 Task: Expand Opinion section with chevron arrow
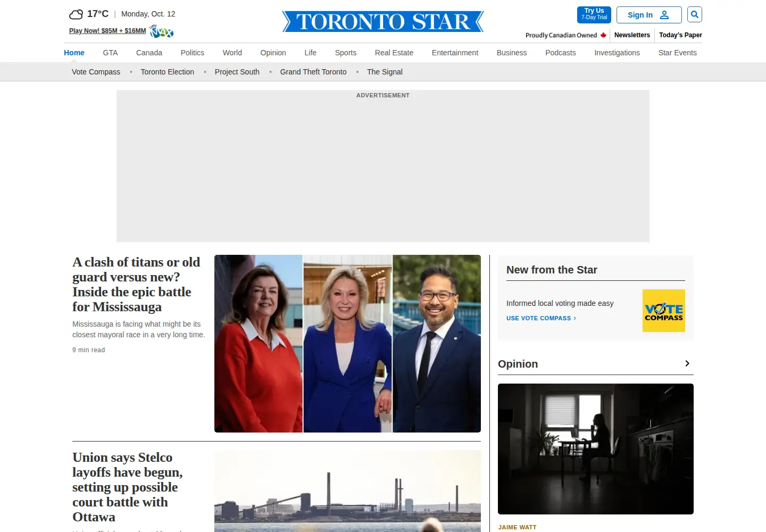[x=687, y=363]
